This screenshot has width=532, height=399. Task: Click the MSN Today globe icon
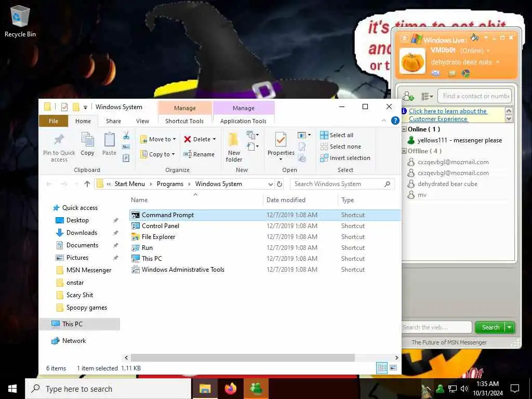465,73
